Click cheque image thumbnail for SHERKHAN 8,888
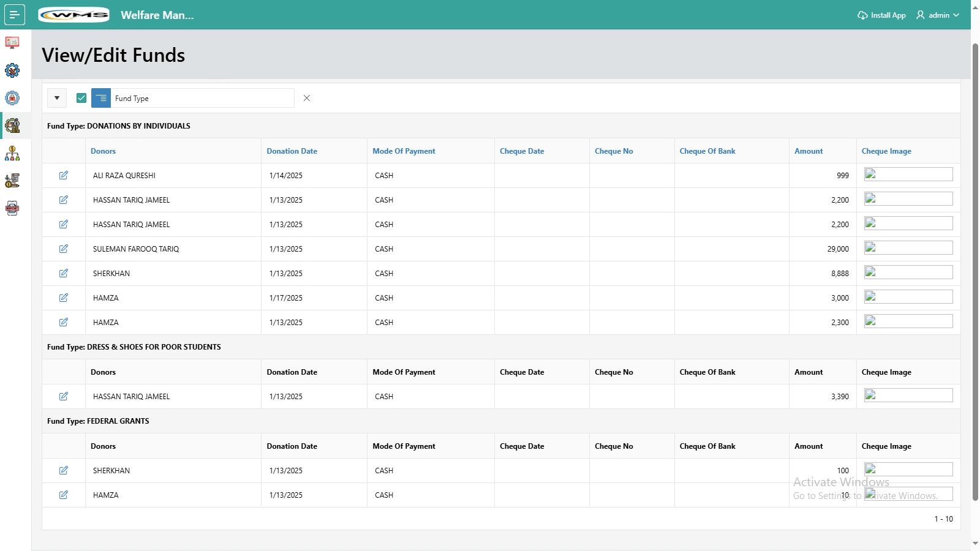The width and height of the screenshot is (980, 551). coord(908,272)
